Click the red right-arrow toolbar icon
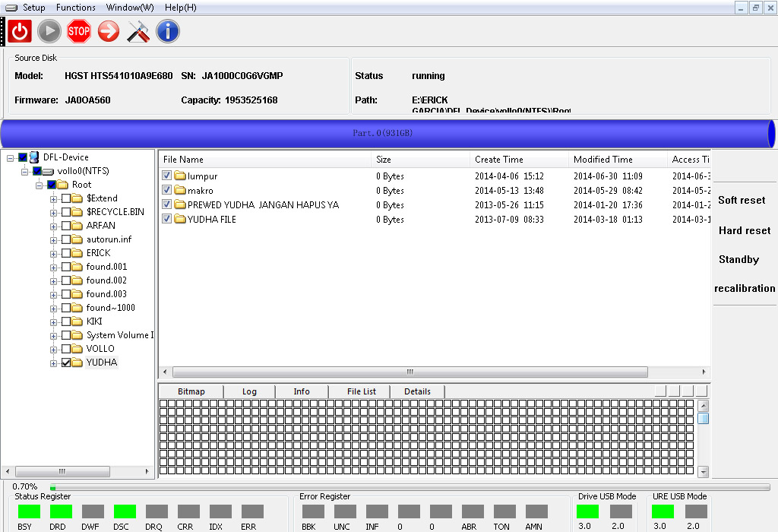This screenshot has height=532, width=778. pos(108,31)
